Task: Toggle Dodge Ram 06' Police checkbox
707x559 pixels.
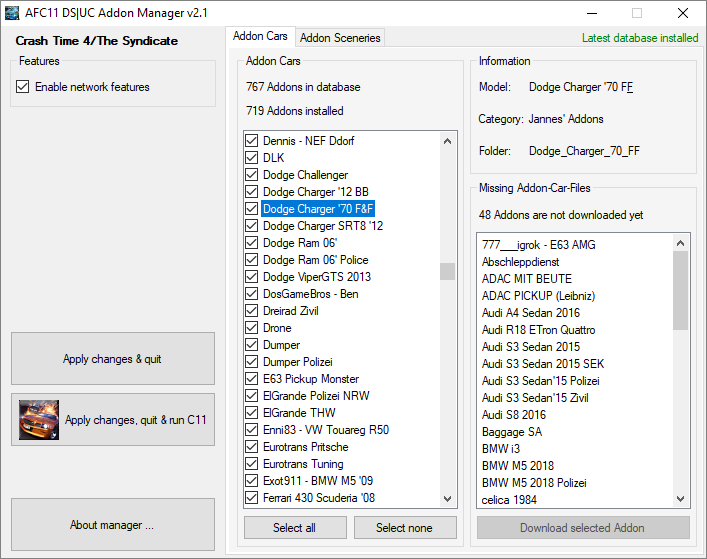Action: point(252,260)
